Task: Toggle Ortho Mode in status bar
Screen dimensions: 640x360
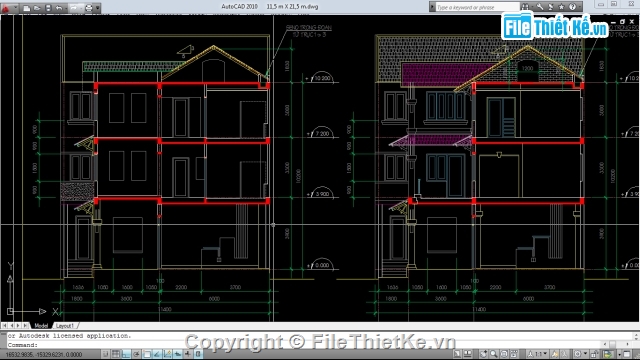Action: coord(126,354)
